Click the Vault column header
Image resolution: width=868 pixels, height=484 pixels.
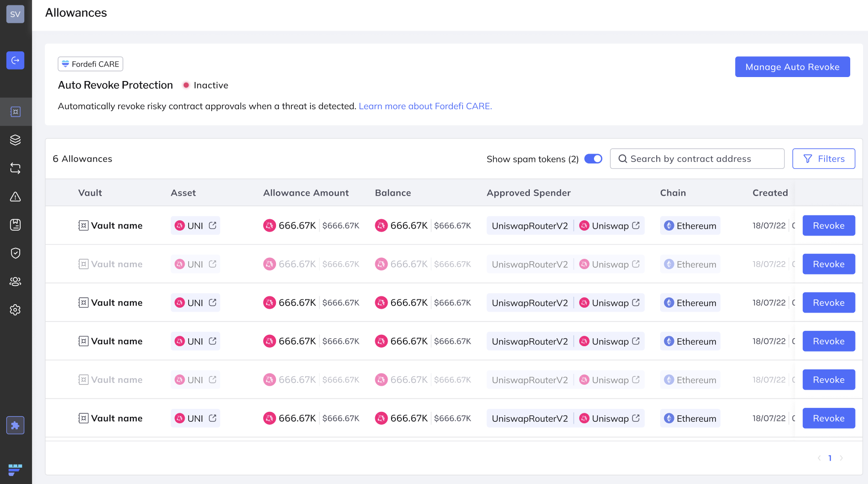tap(90, 193)
